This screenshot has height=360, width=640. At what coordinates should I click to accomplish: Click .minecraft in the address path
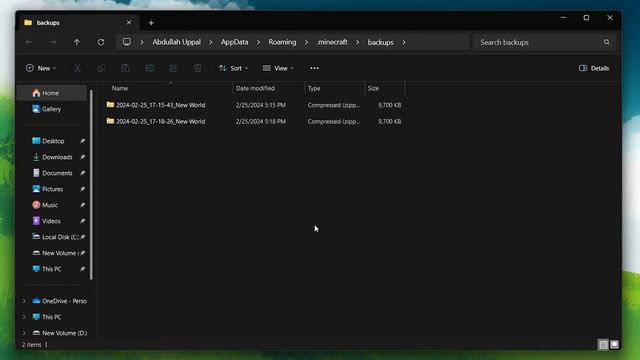pyautogui.click(x=332, y=42)
